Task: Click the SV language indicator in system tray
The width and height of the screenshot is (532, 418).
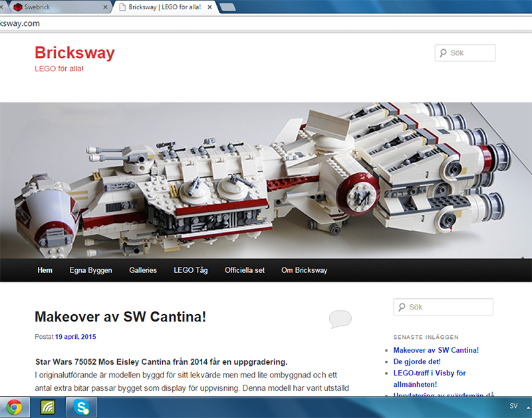Action: pyautogui.click(x=513, y=405)
